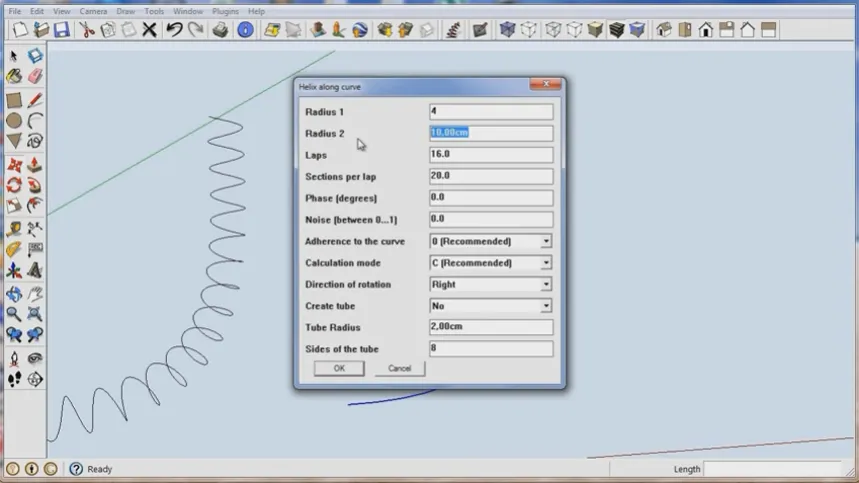
Task: Click the Print icon
Action: tap(220, 30)
